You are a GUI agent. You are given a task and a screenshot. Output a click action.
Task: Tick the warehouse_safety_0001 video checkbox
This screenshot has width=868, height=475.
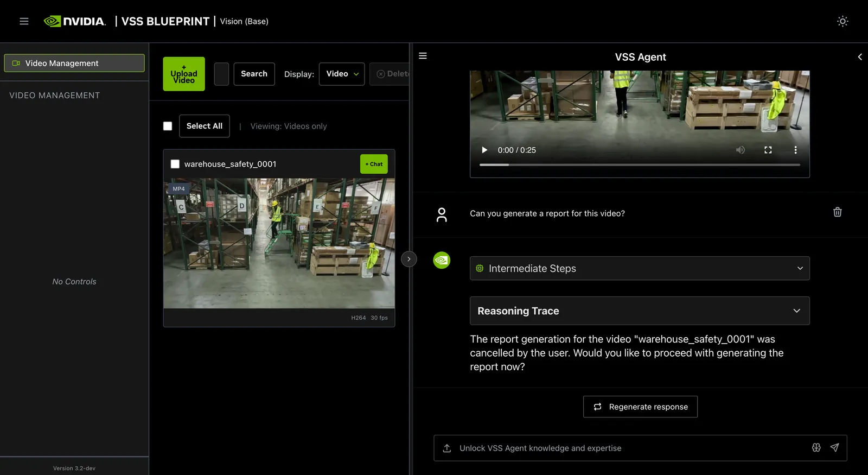pyautogui.click(x=175, y=164)
